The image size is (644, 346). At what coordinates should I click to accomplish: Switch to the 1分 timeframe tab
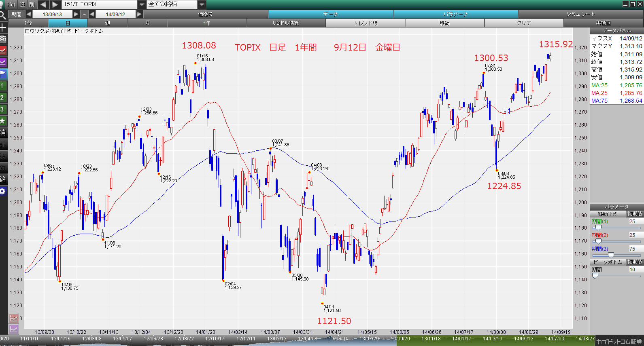point(28,23)
